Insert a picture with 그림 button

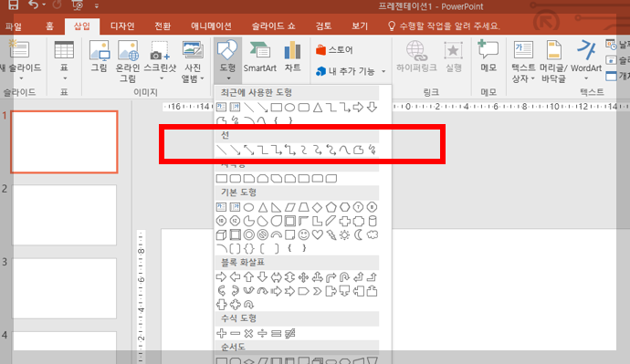[x=99, y=57]
